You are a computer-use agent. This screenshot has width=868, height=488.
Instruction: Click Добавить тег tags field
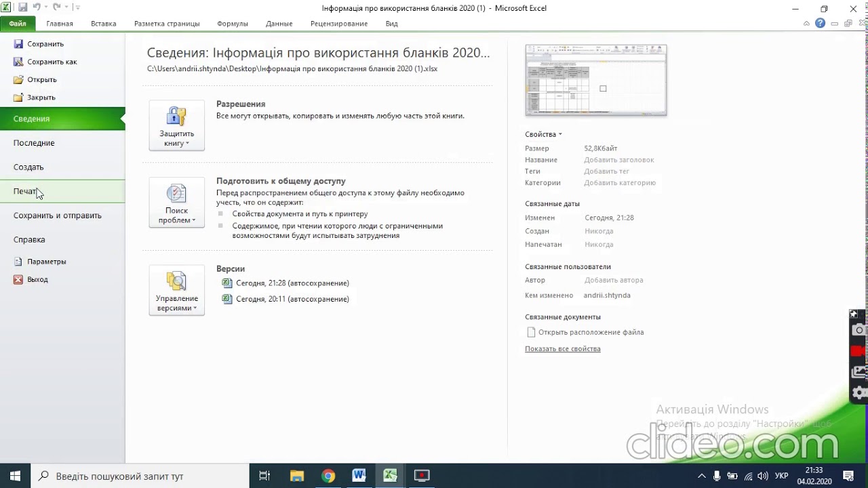click(607, 171)
